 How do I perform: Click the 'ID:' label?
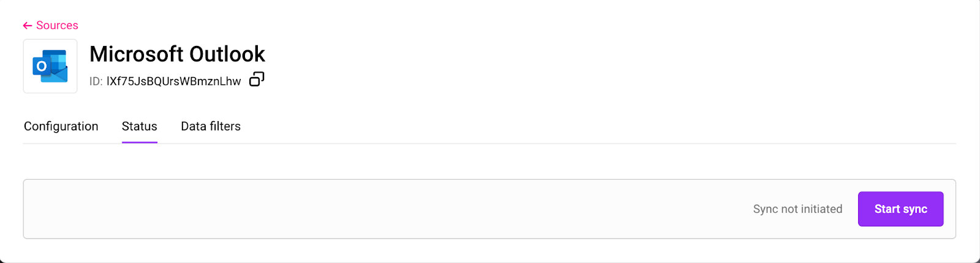[96, 81]
